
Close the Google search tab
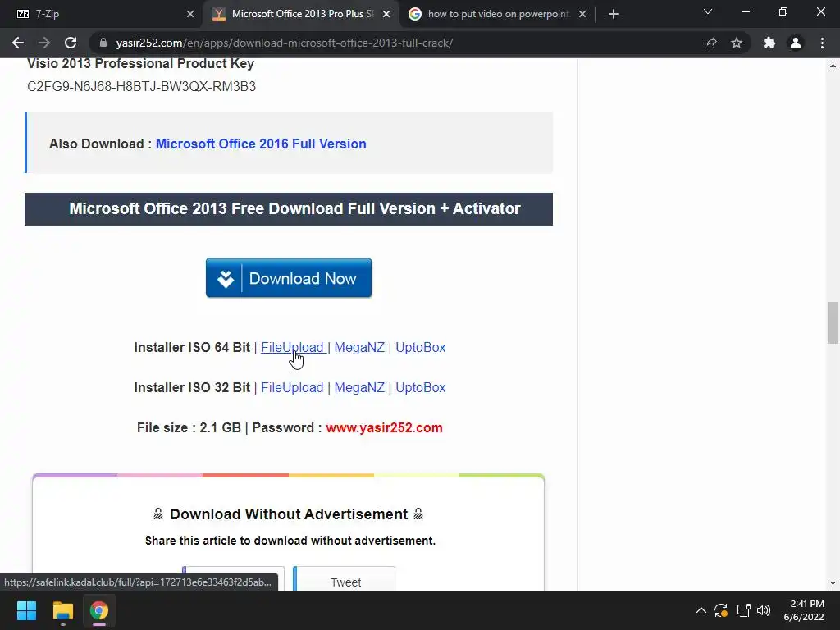pyautogui.click(x=582, y=14)
